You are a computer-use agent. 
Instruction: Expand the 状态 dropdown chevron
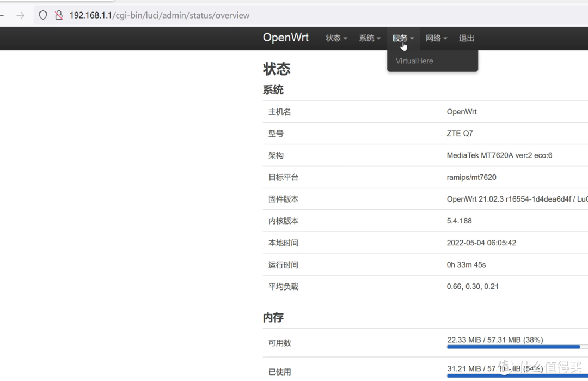(345, 39)
